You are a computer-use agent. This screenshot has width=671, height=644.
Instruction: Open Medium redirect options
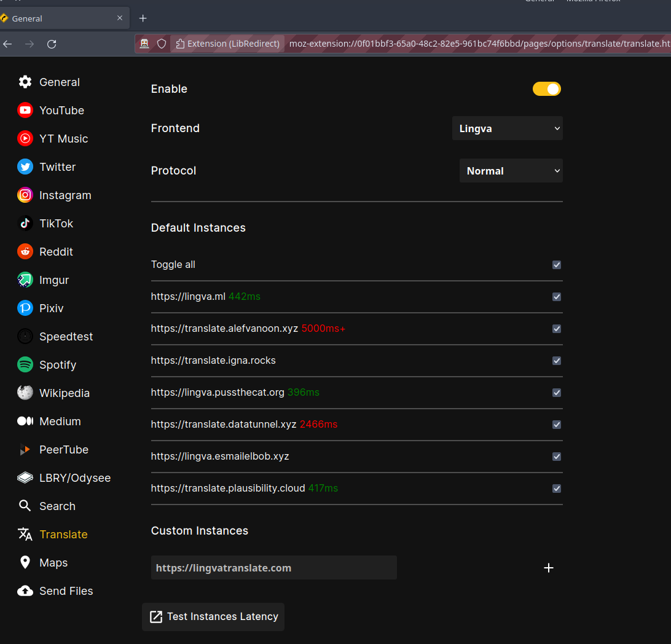click(60, 421)
